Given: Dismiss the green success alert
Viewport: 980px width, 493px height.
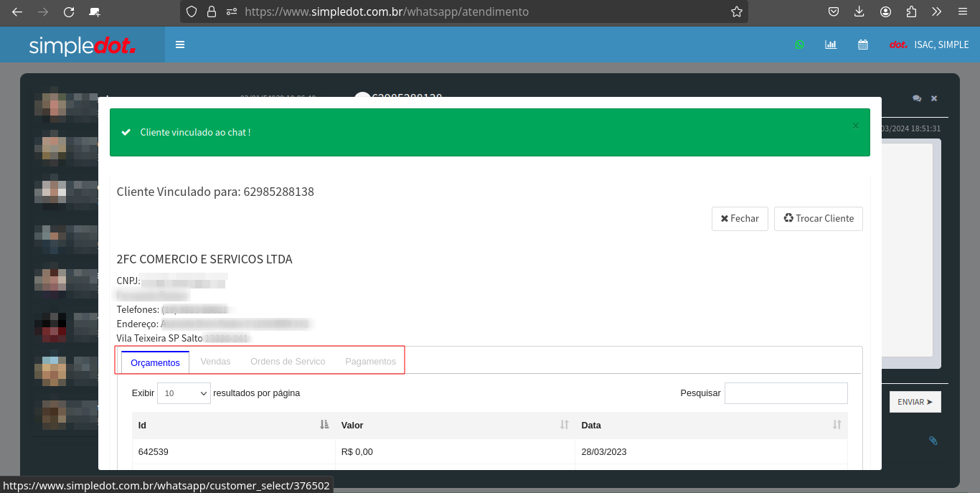Looking at the screenshot, I should click(x=855, y=126).
